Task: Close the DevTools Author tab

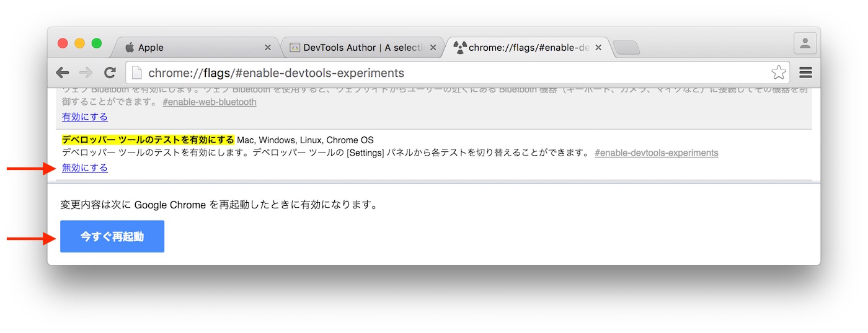Action: click(433, 47)
